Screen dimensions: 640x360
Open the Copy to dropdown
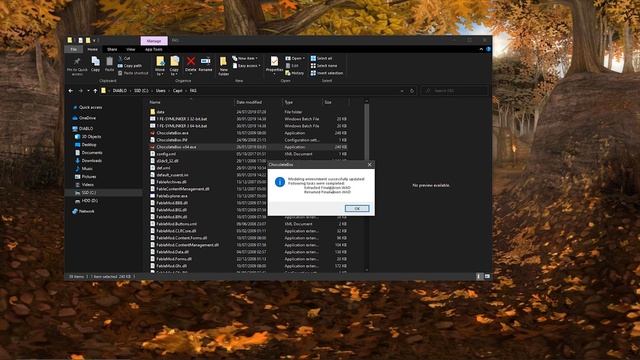(174, 66)
